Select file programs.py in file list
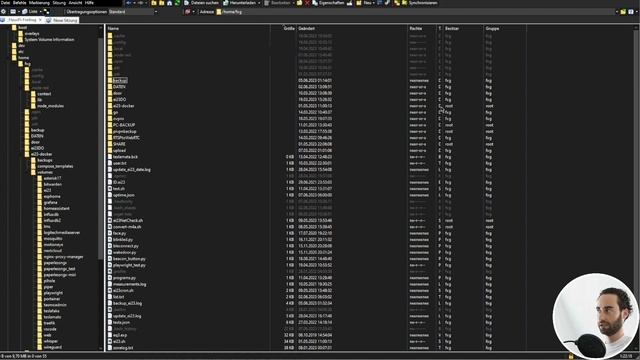The width and height of the screenshot is (640, 360). 124,278
